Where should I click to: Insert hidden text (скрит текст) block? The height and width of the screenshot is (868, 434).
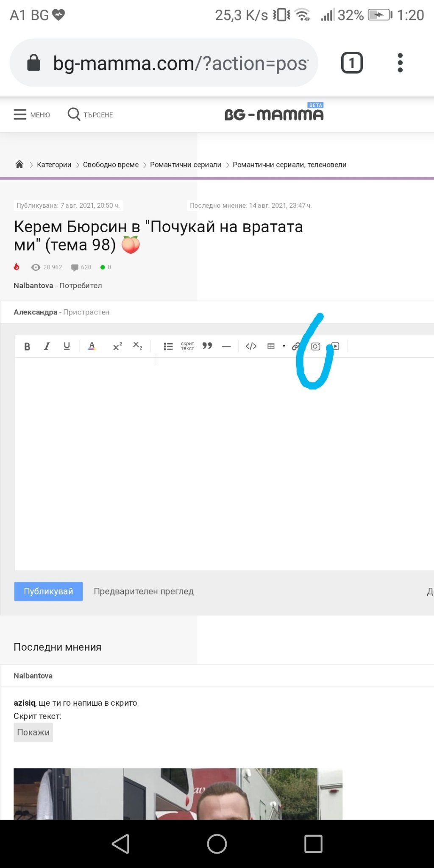pyautogui.click(x=187, y=346)
